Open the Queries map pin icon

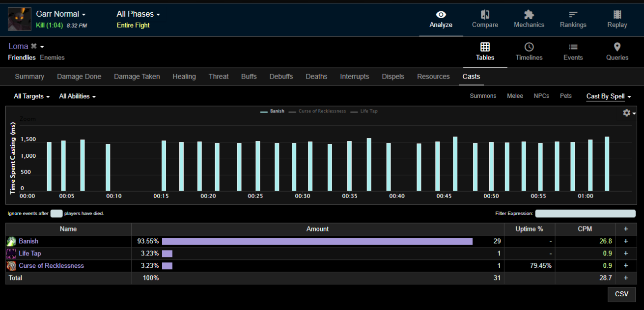pyautogui.click(x=617, y=47)
